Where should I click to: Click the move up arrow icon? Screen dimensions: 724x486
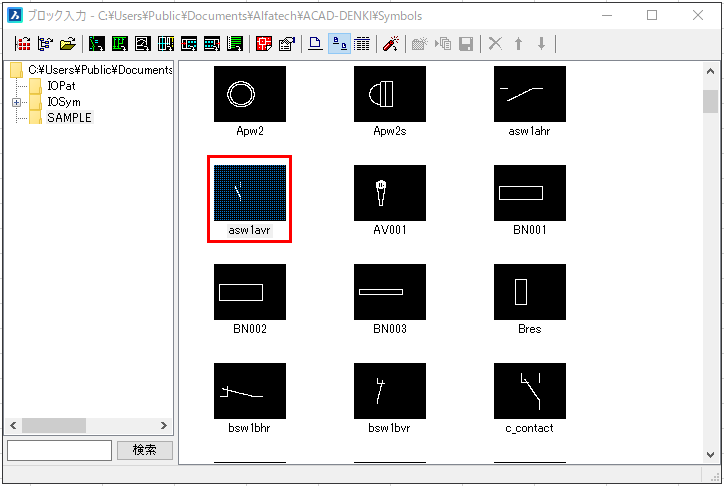pyautogui.click(x=518, y=44)
